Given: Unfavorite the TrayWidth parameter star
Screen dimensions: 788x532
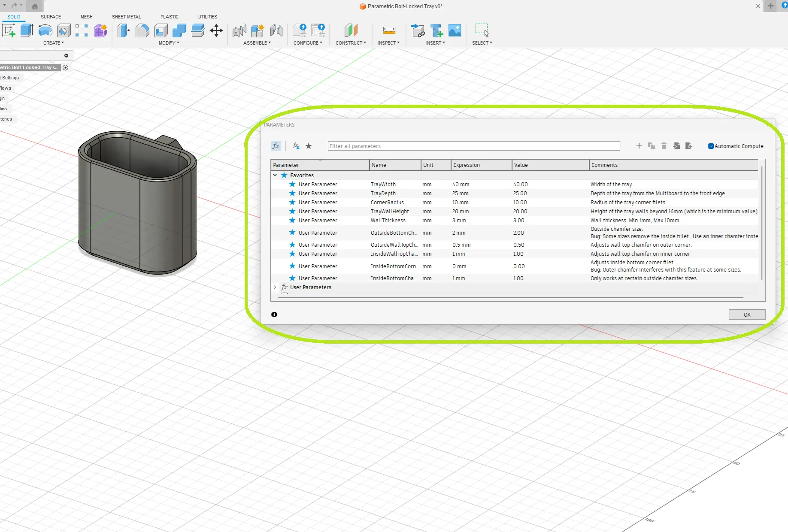Looking at the screenshot, I should [292, 184].
